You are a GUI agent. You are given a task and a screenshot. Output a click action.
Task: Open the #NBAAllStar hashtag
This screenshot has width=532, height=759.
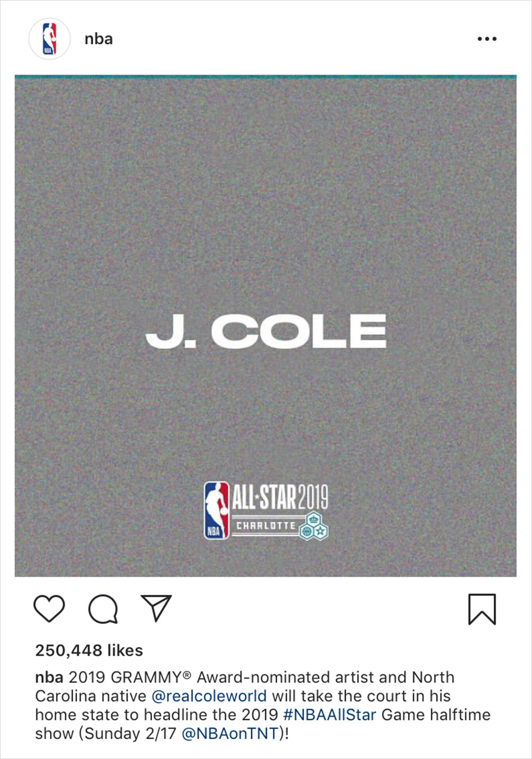(330, 715)
